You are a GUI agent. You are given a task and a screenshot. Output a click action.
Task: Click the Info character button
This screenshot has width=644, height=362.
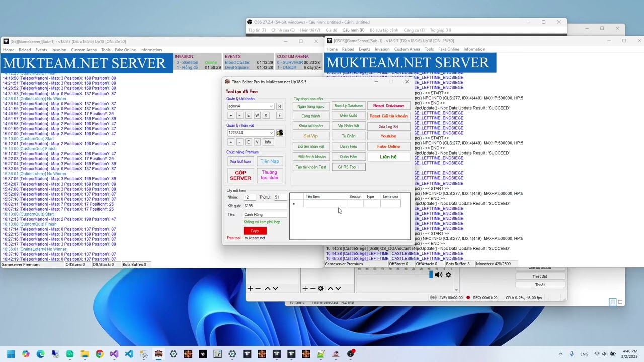click(x=268, y=142)
